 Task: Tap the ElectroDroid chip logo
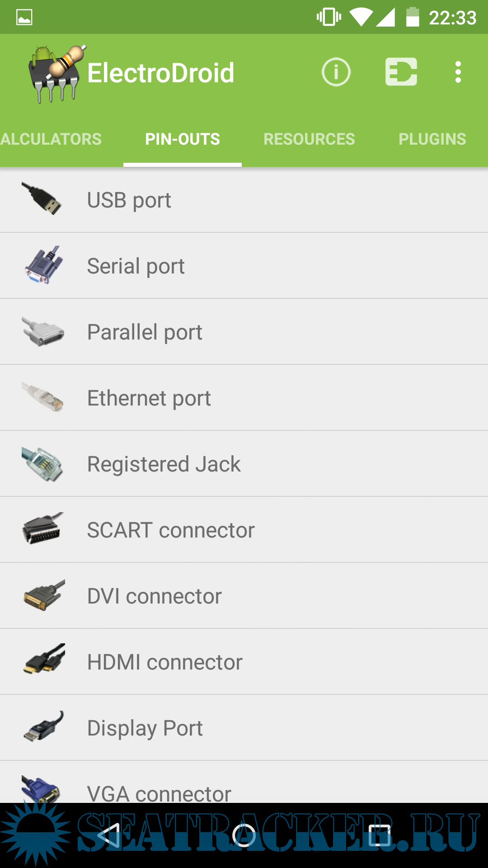point(55,74)
